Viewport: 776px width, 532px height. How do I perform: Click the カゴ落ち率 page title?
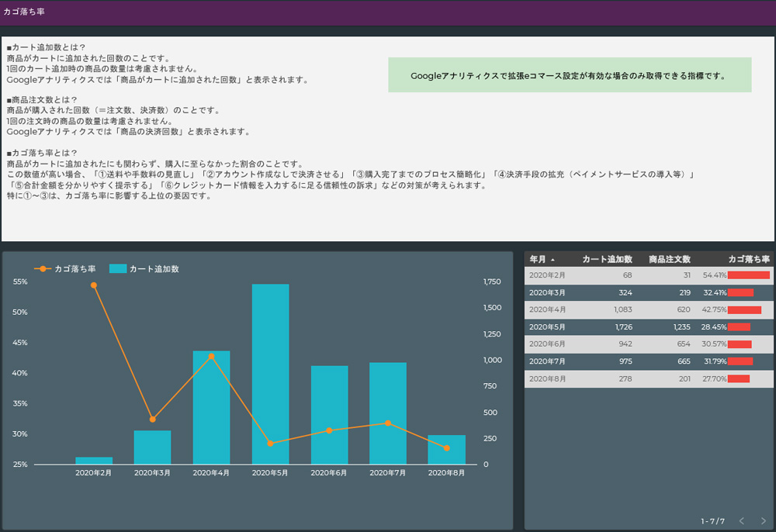24,12
